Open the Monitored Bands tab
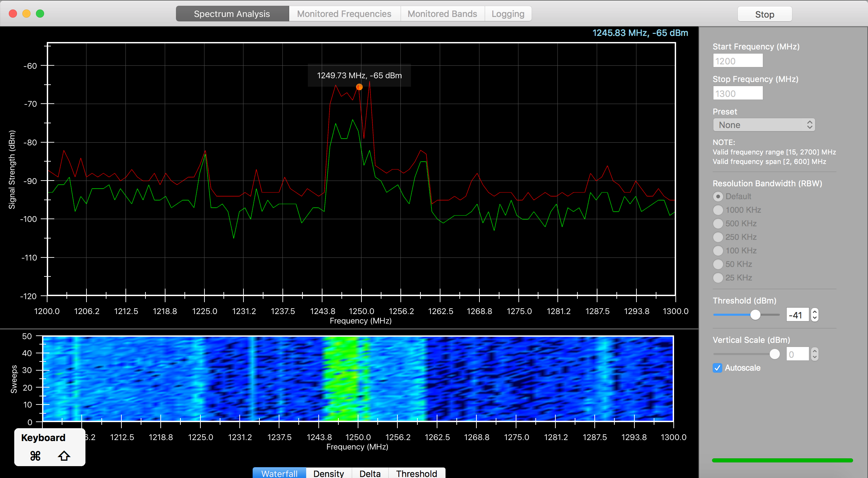Viewport: 868px width, 478px height. pyautogui.click(x=442, y=14)
